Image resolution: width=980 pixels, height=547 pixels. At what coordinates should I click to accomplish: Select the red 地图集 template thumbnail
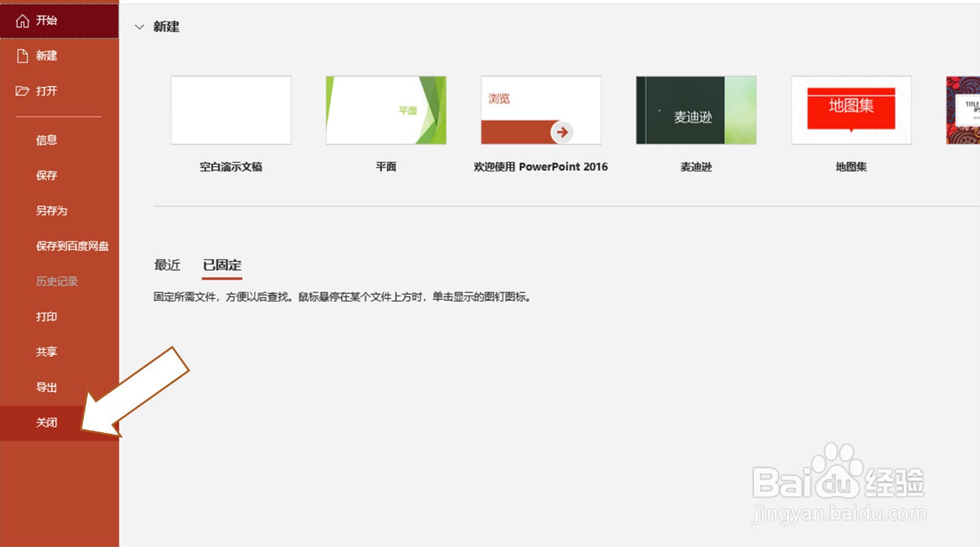point(851,110)
